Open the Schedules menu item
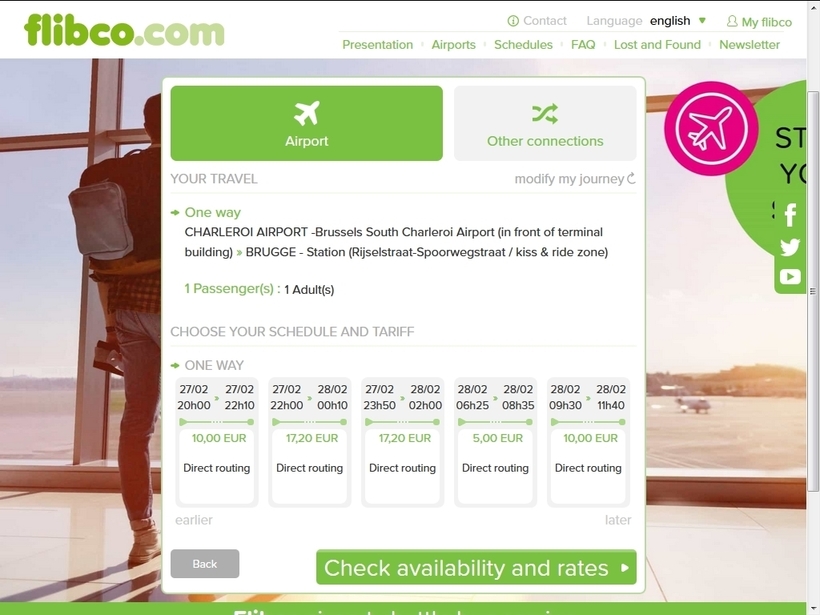820x615 pixels. (x=523, y=45)
